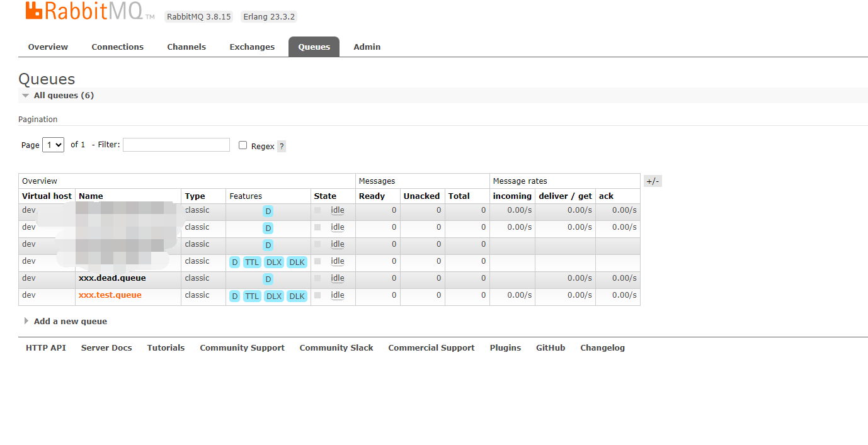Image resolution: width=868 pixels, height=445 pixels.
Task: Click the D feature badge on xxx.dead.queue
Action: (x=268, y=279)
